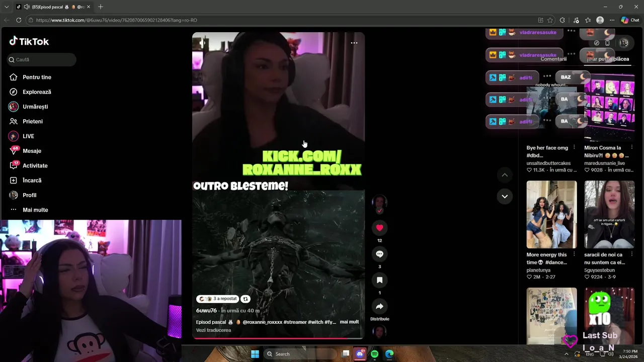Viewport: 644px width, 362px height.
Task: Open 'Bye her face omg' video thumbnail
Action: (x=551, y=107)
